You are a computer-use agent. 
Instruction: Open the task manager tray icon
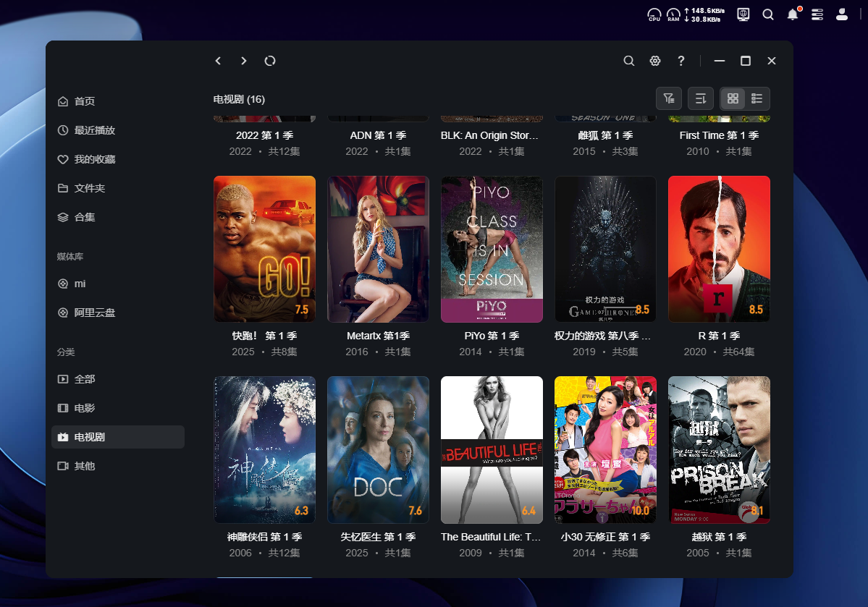[x=817, y=15]
